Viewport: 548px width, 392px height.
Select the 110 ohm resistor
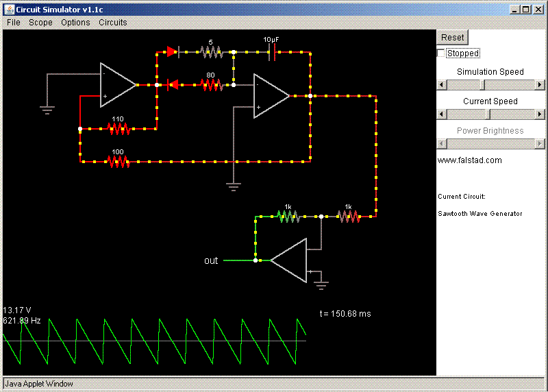[119, 128]
